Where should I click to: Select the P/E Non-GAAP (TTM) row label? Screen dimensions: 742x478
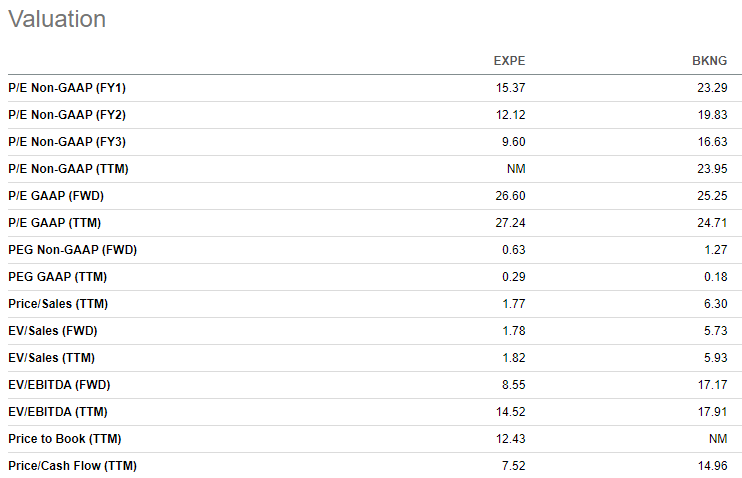pos(68,169)
